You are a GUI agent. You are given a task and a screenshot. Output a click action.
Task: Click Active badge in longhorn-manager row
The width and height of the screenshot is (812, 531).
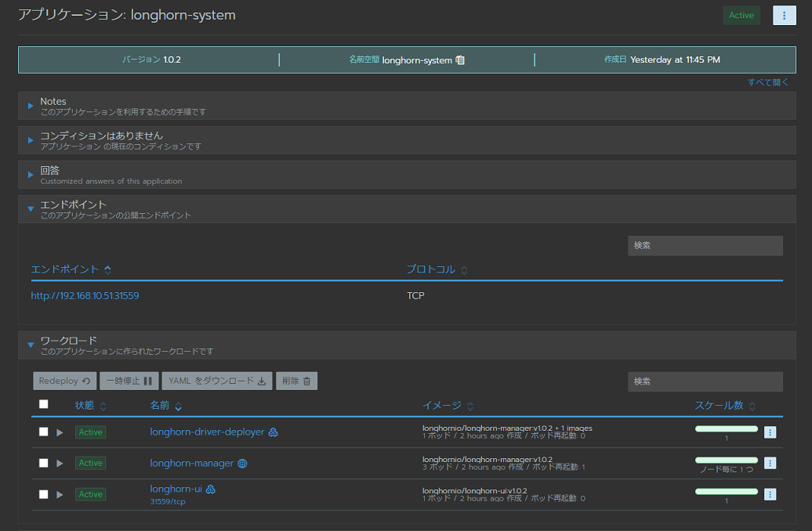[91, 463]
